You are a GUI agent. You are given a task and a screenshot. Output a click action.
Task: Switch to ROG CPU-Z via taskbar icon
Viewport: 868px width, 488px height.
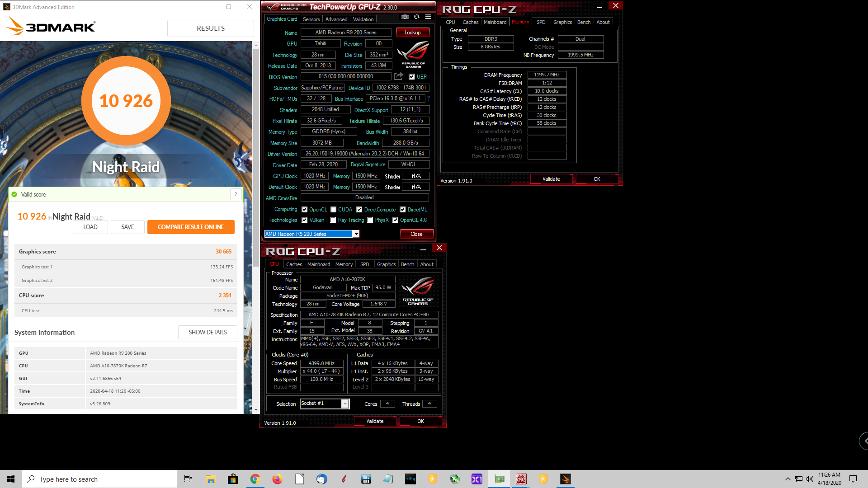pyautogui.click(x=521, y=479)
